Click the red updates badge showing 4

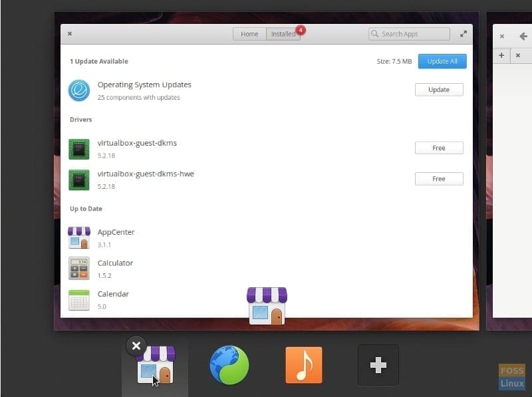tap(301, 30)
